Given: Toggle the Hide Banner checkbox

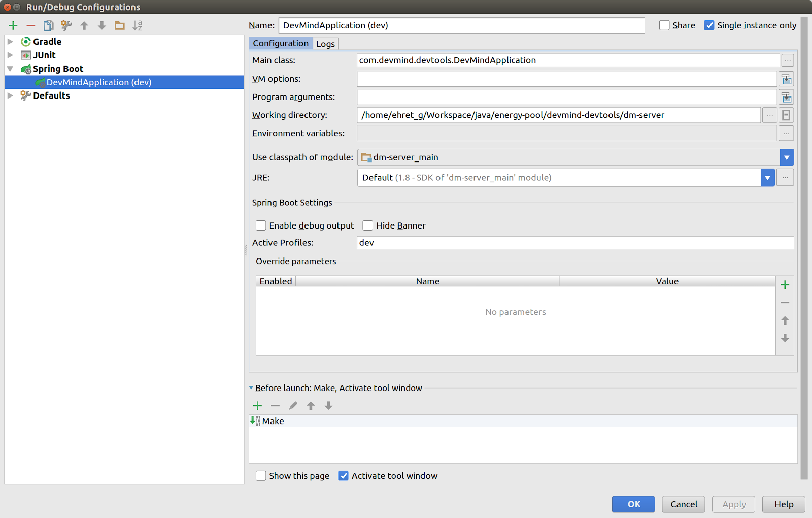Looking at the screenshot, I should [x=368, y=225].
